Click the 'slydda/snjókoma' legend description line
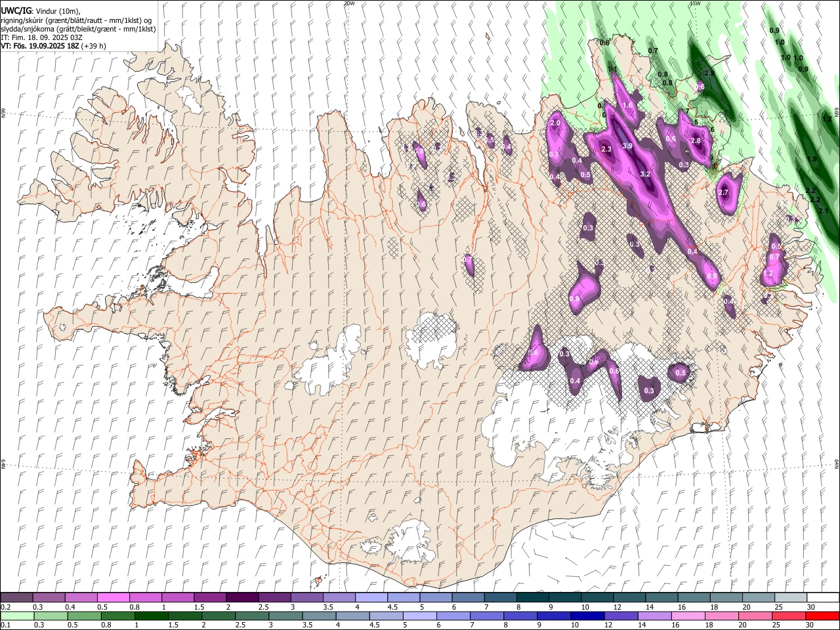The height and width of the screenshot is (630, 840). pos(78,29)
